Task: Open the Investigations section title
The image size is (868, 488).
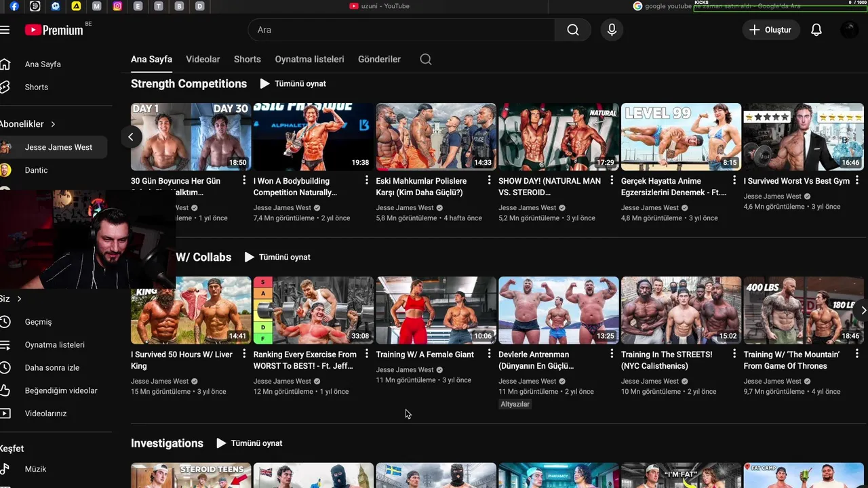Action: 167,443
